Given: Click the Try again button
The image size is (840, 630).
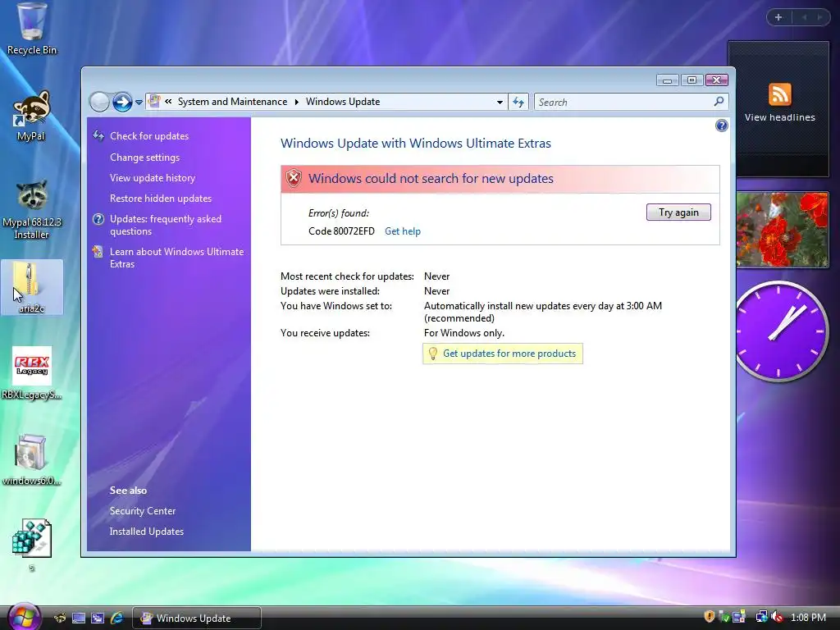Looking at the screenshot, I should [x=678, y=212].
